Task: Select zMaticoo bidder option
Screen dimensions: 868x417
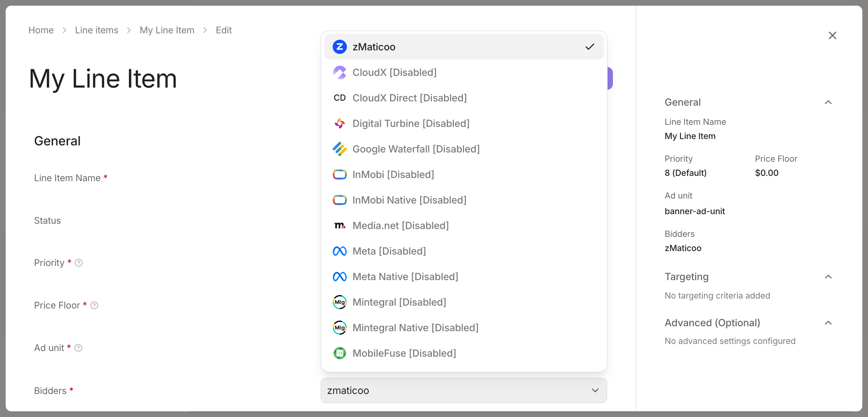Action: [464, 47]
